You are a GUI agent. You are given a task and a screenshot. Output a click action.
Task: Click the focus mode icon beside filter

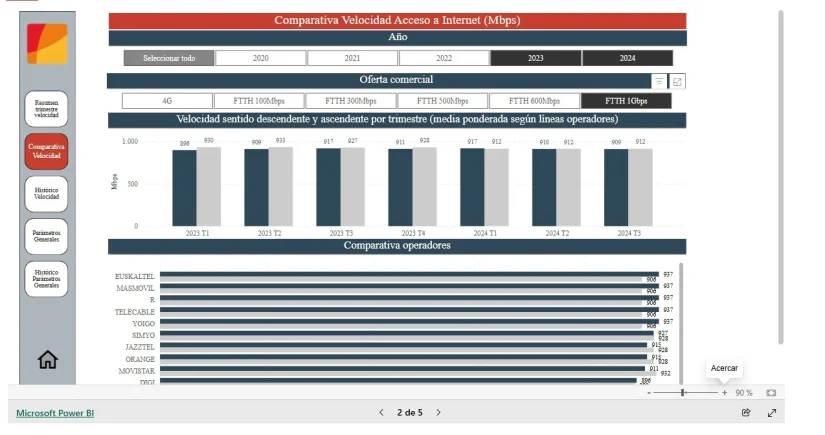click(x=677, y=82)
